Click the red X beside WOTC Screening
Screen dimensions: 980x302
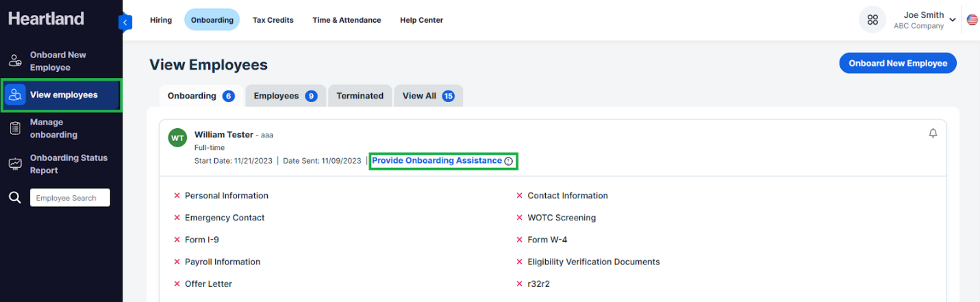tap(520, 218)
